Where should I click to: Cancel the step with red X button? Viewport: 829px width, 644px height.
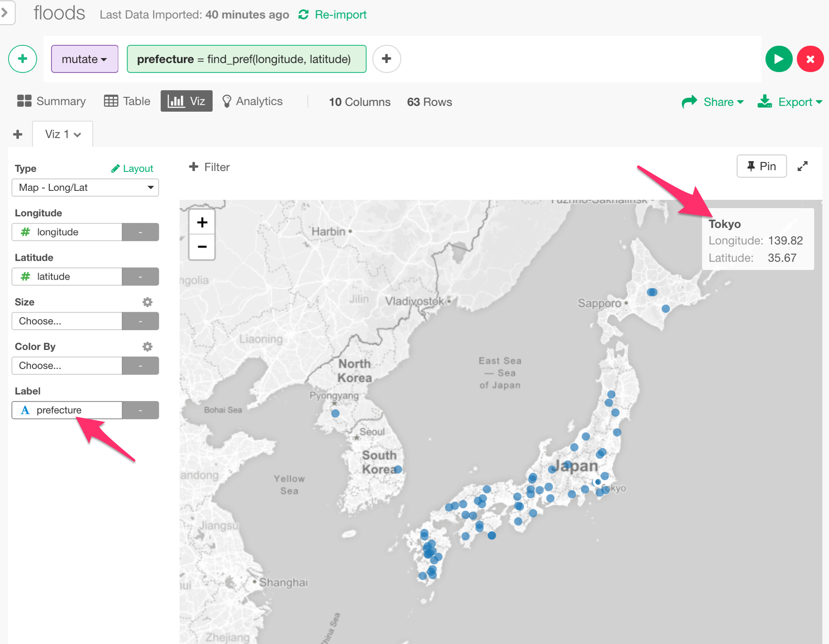tap(810, 59)
